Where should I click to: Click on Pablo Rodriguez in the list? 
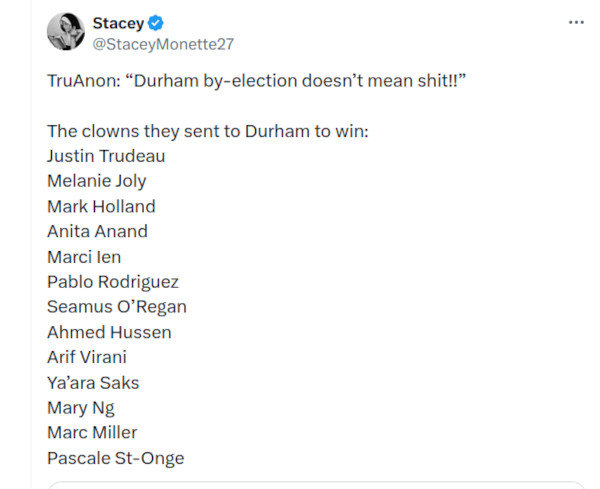[113, 282]
